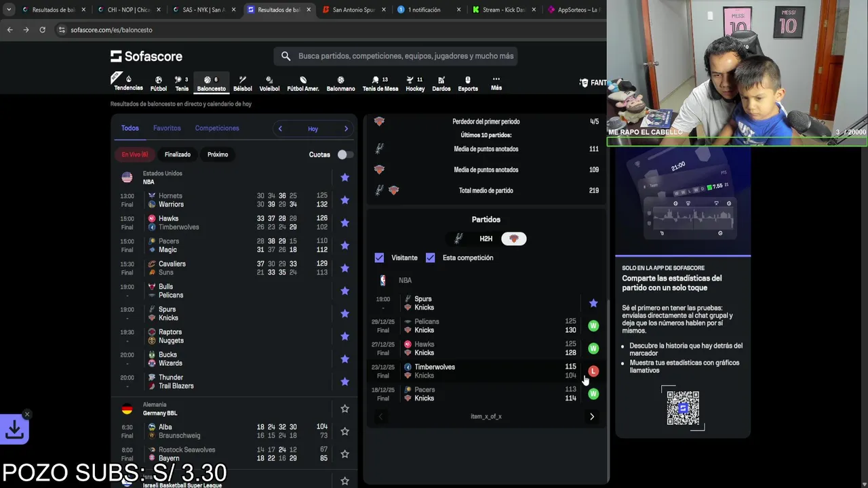Switch to the Competiciones tab

coord(217,128)
